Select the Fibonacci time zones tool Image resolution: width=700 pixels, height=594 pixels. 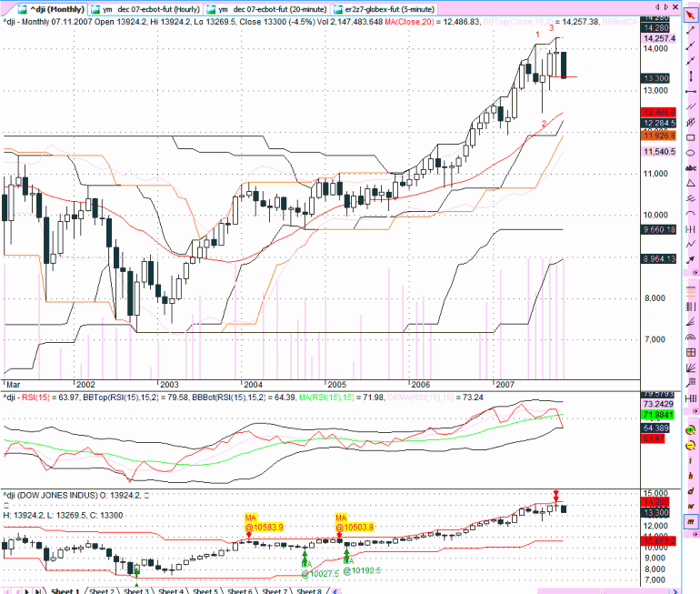coord(691,307)
